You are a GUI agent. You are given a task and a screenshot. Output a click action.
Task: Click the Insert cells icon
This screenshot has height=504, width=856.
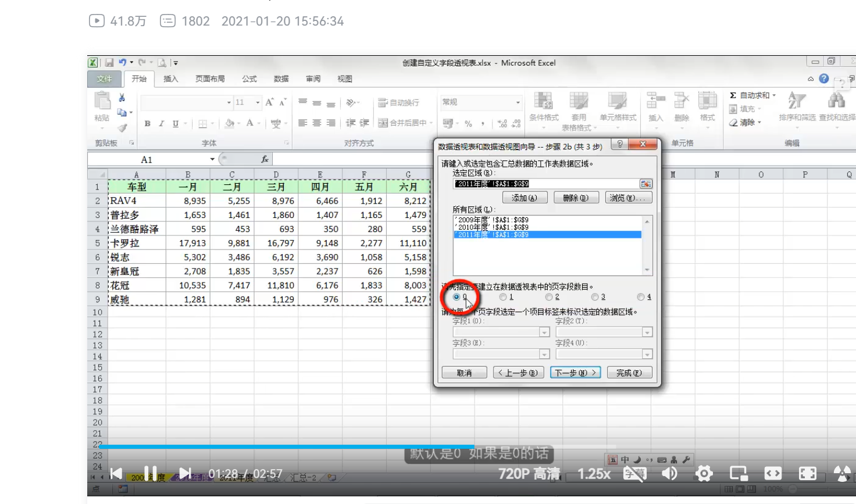coord(656,101)
